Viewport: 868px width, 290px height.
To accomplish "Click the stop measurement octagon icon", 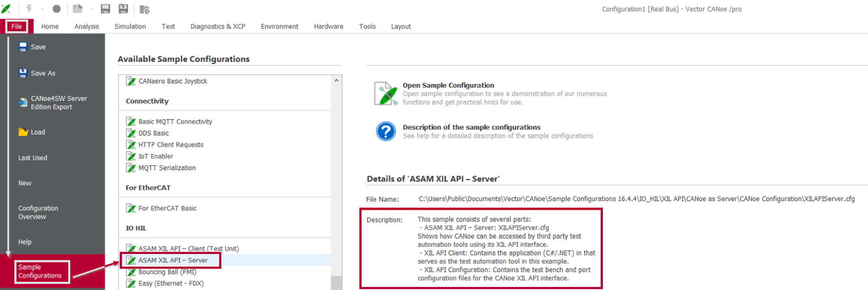I will tap(56, 9).
